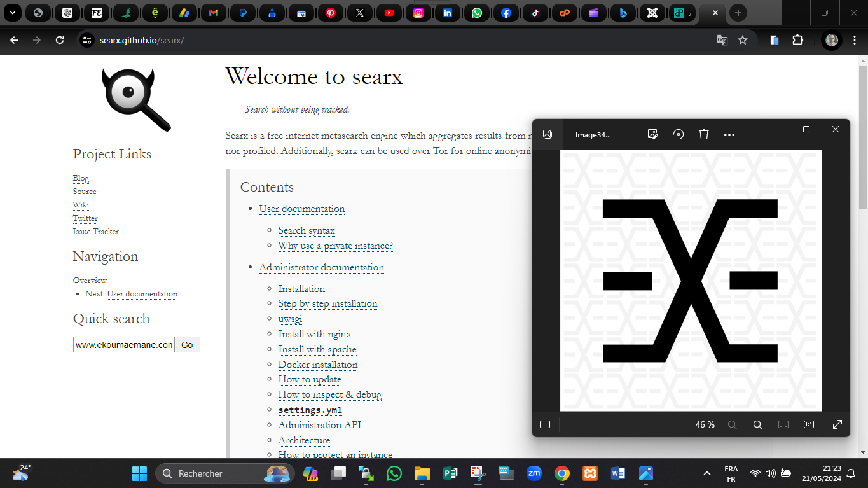Switch to the Facebook tab

pyautogui.click(x=506, y=13)
